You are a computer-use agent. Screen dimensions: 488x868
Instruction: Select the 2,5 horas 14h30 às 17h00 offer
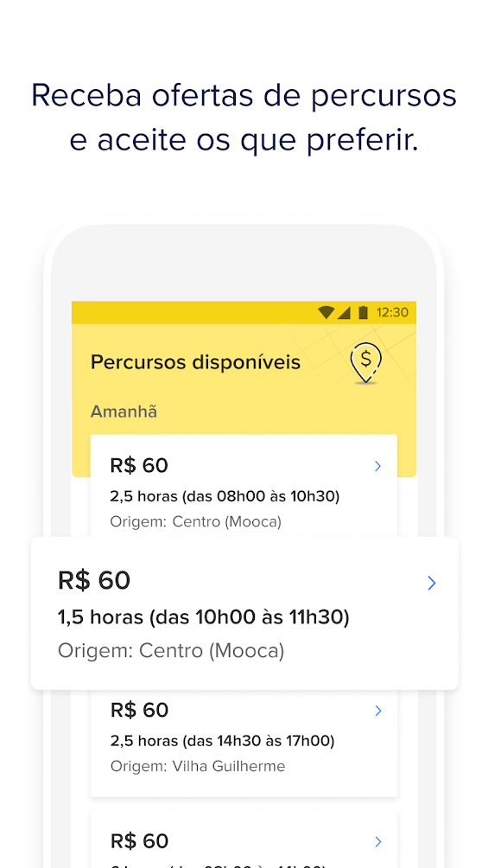(x=244, y=744)
